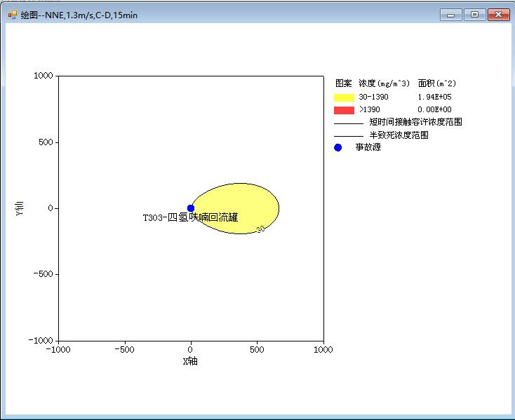Click the line sample beside 短时间接触容许浓度范围
The width and height of the screenshot is (515, 420).
point(349,123)
